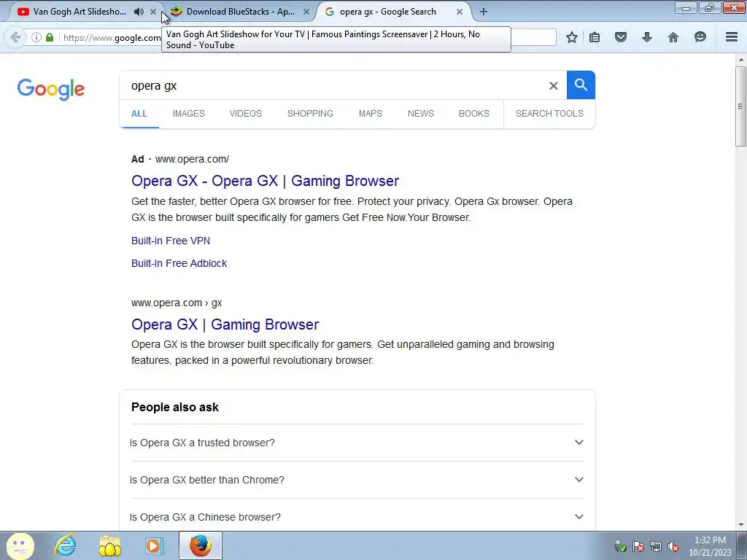Screen dimensions: 747x560
Task: Expand Is Opera GX better than Chrome?
Action: [x=357, y=480]
